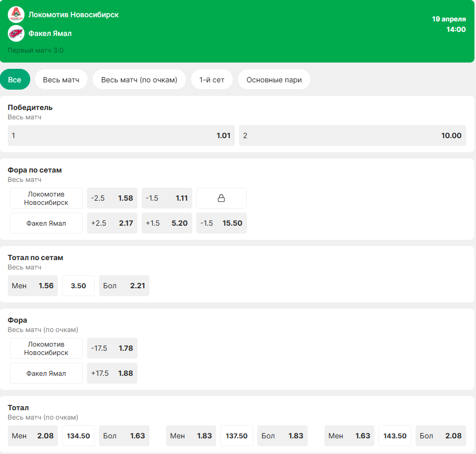The image size is (476, 454).
Task: Click the 3.50 sets total value
Action: [x=78, y=286]
